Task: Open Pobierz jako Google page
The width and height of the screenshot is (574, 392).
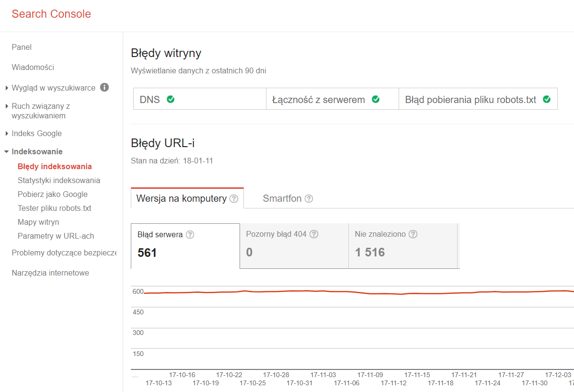Action: click(x=53, y=195)
